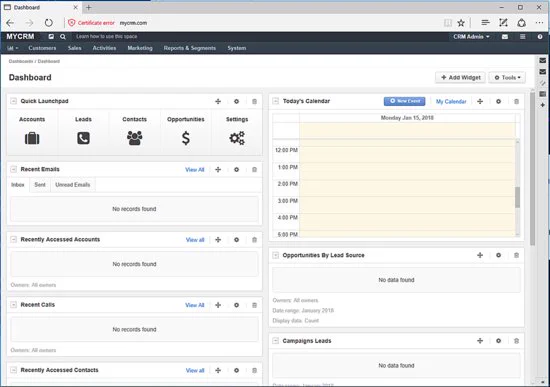Refresh the page with browser reload icon
Image resolution: width=550 pixels, height=387 pixels.
(48, 23)
